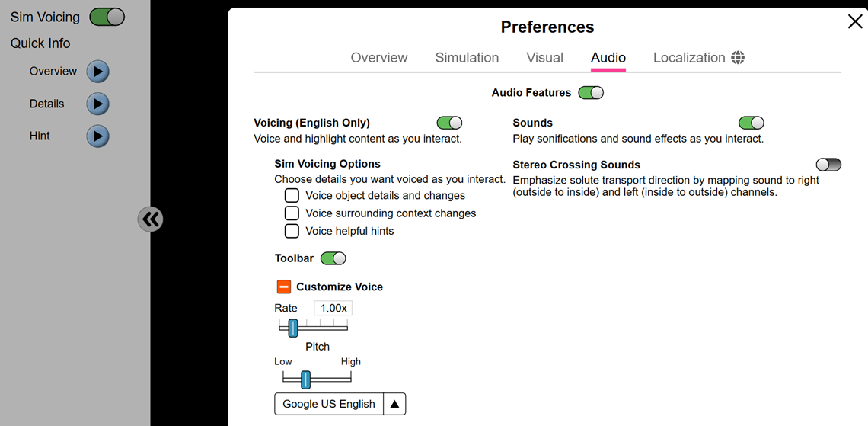The height and width of the screenshot is (426, 868).
Task: Check Voice helpful hints option
Action: tap(292, 231)
